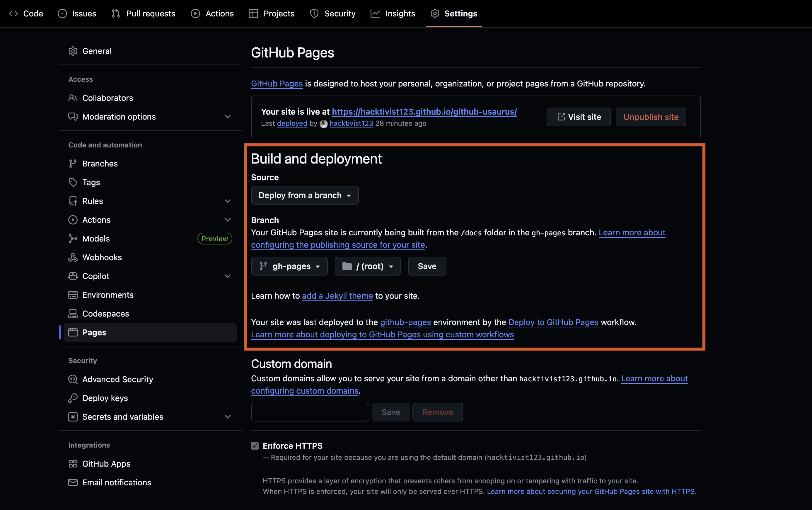This screenshot has height=510, width=812.
Task: Click Save button next to root dropdown
Action: click(x=427, y=266)
